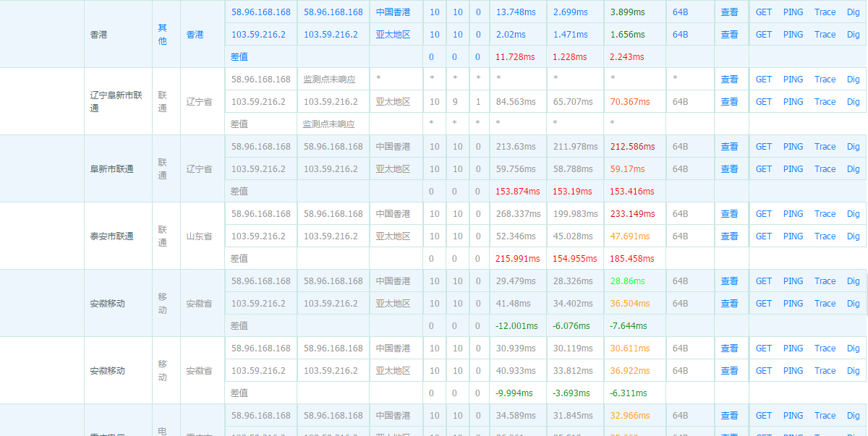Viewport: 868px width, 436px height.
Task: Click the 泰安市联通 location name
Action: tap(112, 236)
